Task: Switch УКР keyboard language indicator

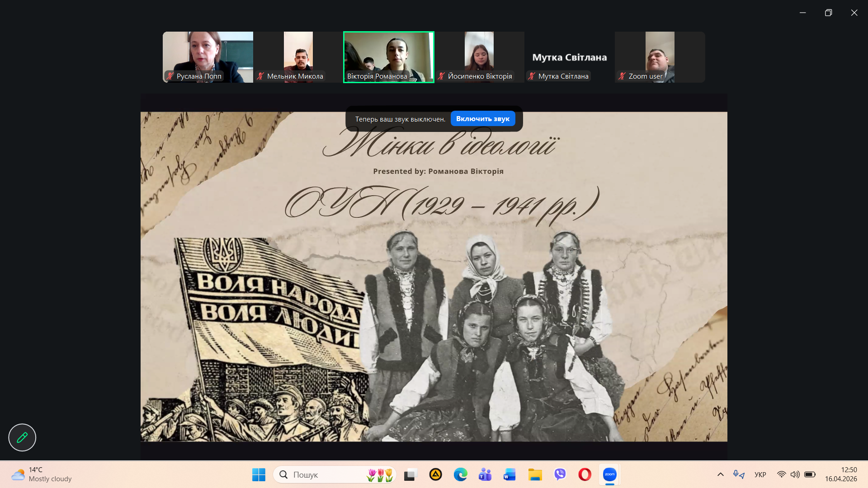Action: [x=760, y=474]
